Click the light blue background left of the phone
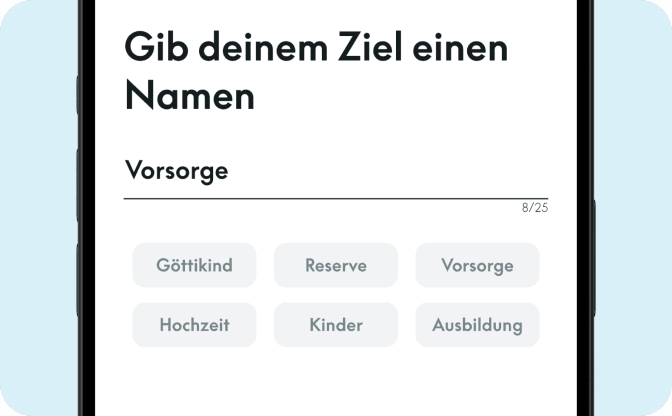The image size is (672, 416). tap(39, 208)
